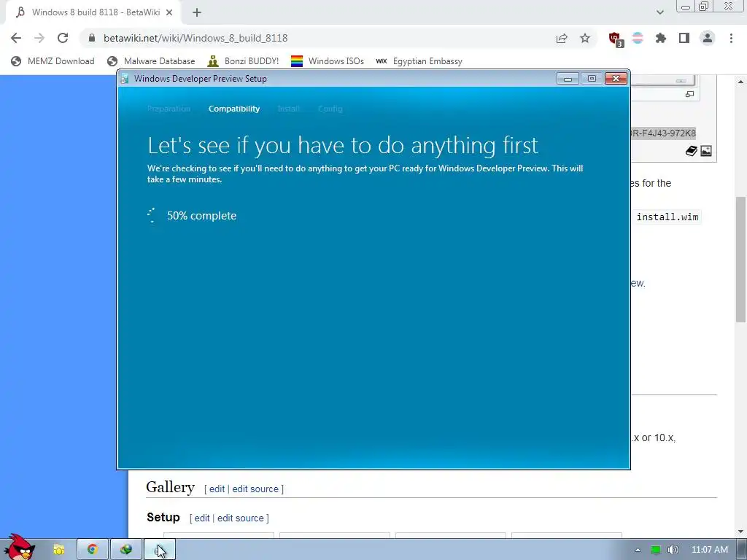Click the address bar URL

[196, 38]
